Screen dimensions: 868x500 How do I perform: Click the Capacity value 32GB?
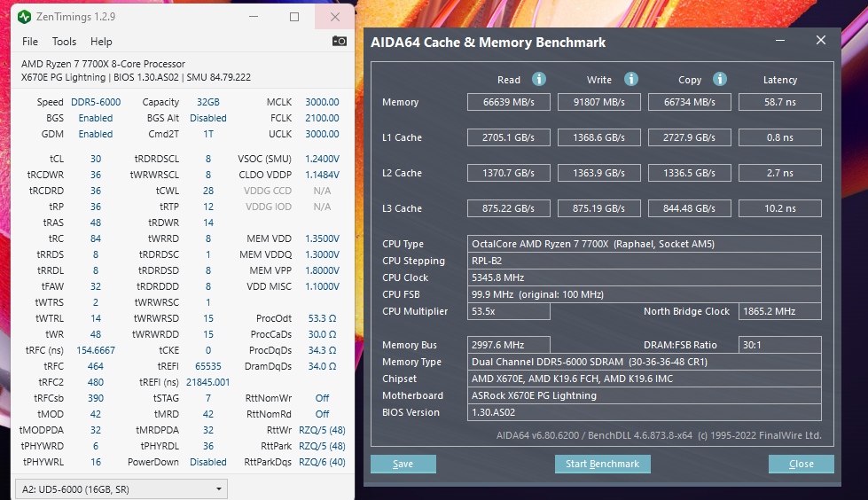tap(208, 102)
